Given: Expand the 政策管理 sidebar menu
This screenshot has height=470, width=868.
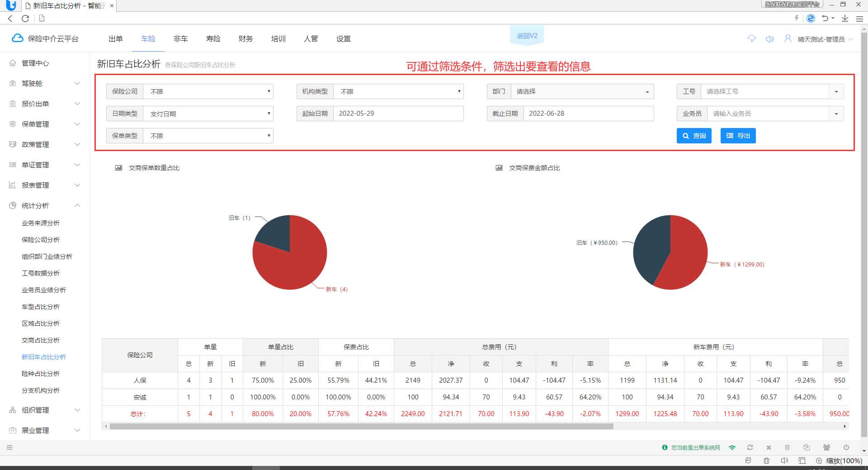Looking at the screenshot, I should 45,144.
